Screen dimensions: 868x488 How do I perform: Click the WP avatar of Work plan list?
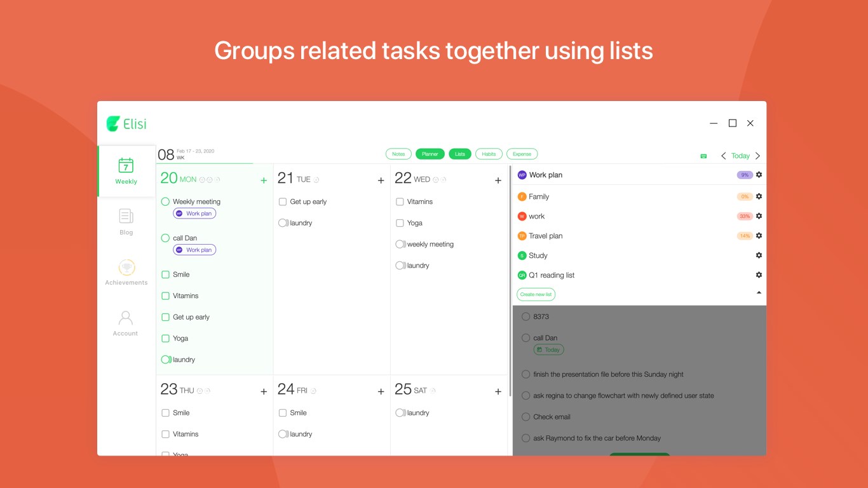(x=522, y=175)
